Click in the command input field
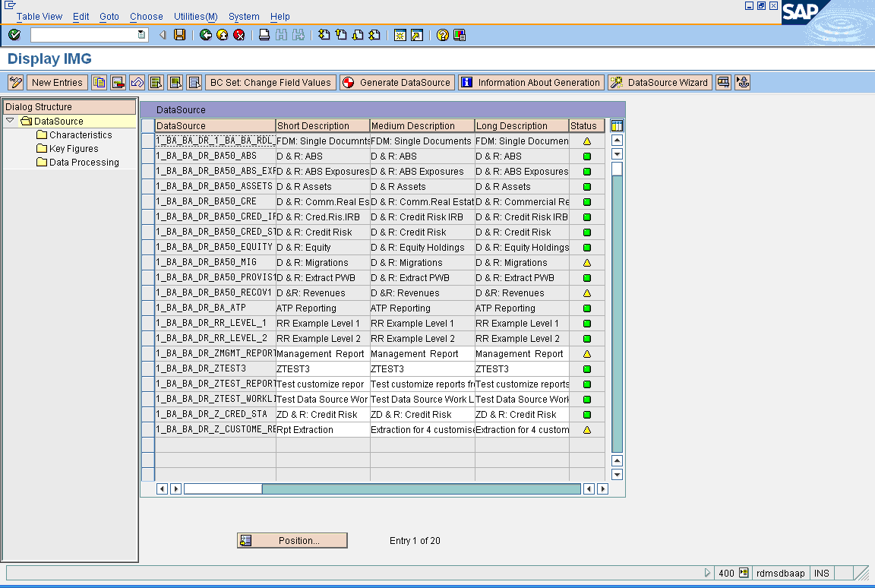 click(x=84, y=35)
